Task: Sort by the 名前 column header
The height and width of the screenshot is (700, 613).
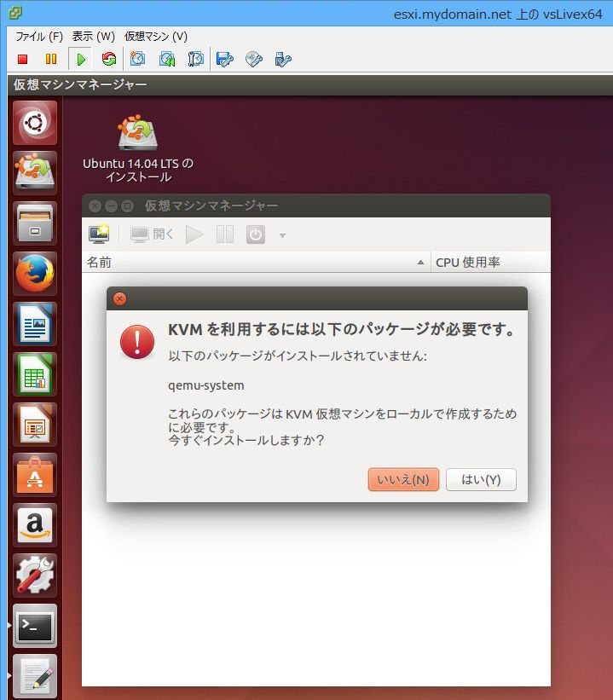Action: pyautogui.click(x=257, y=263)
